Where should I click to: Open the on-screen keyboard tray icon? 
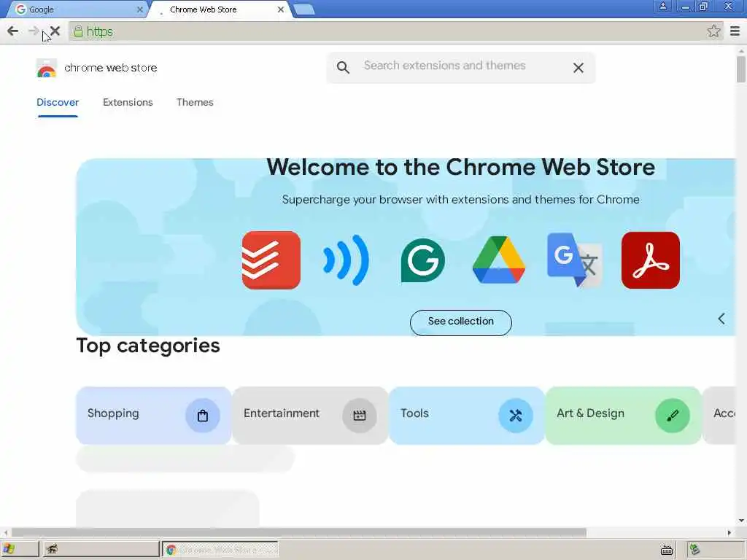point(667,550)
